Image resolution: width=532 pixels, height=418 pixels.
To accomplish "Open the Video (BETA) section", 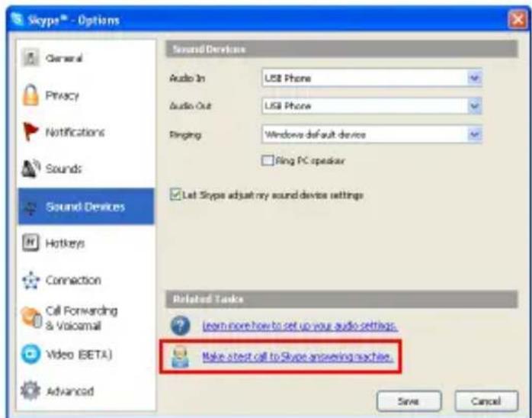I will pyautogui.click(x=86, y=355).
